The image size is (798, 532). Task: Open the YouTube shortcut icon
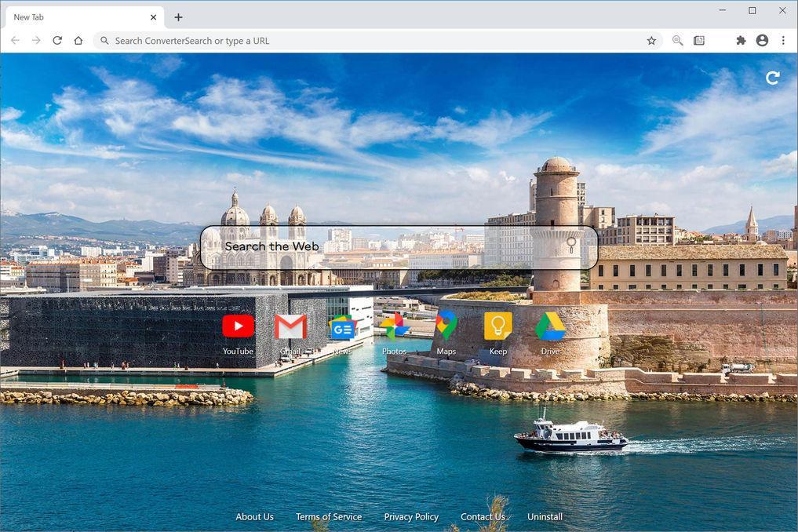239,326
